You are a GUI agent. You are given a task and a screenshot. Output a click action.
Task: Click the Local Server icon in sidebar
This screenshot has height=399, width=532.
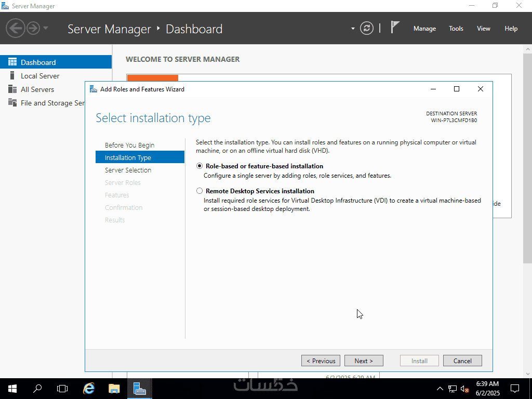(x=12, y=75)
